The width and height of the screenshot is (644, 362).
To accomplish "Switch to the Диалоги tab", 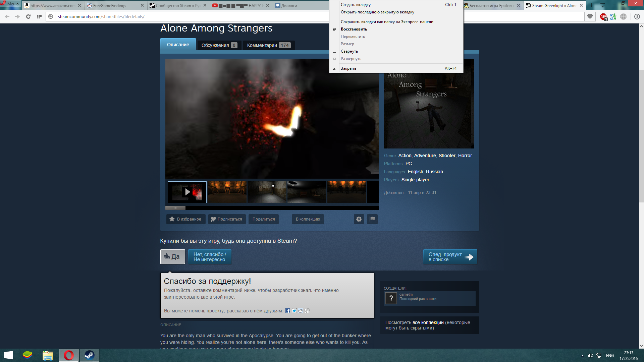I will pyautogui.click(x=301, y=5).
